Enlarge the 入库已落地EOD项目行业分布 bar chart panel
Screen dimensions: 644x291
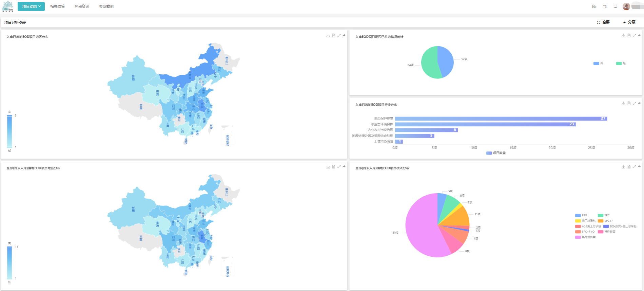634,104
